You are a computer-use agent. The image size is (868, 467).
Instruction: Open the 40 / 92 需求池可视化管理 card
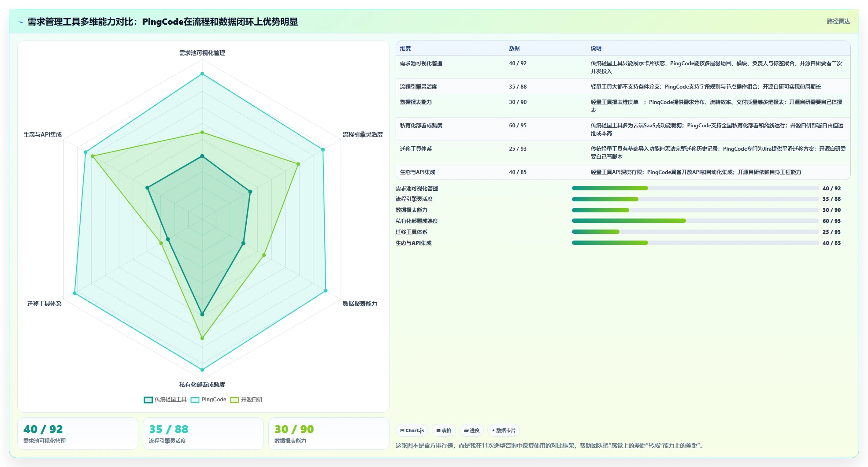pyautogui.click(x=78, y=434)
